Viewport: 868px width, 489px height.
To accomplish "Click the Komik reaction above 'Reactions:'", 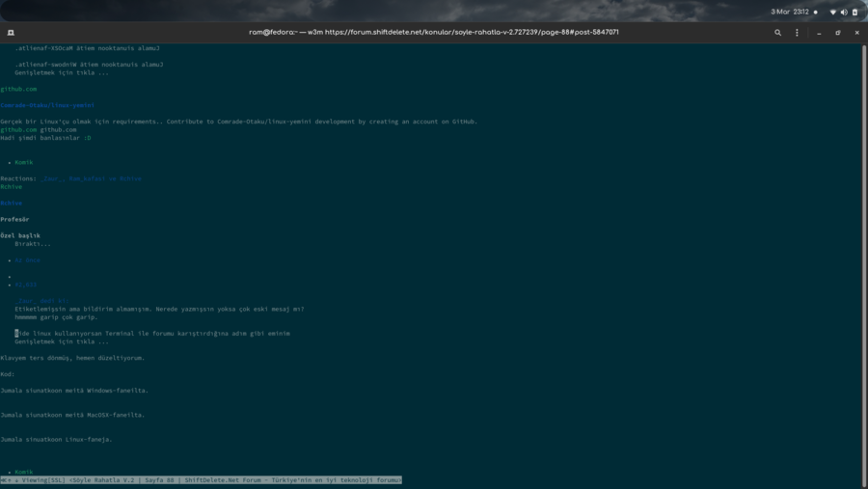I will click(x=24, y=162).
